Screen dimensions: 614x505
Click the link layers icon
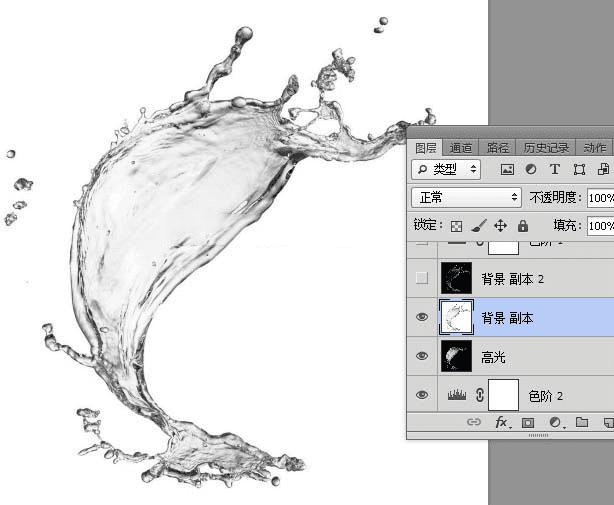pos(474,422)
